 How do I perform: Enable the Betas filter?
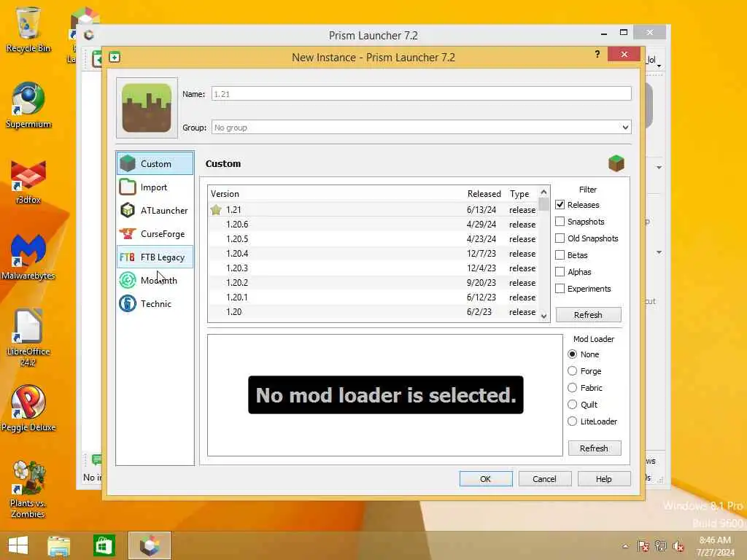point(560,254)
